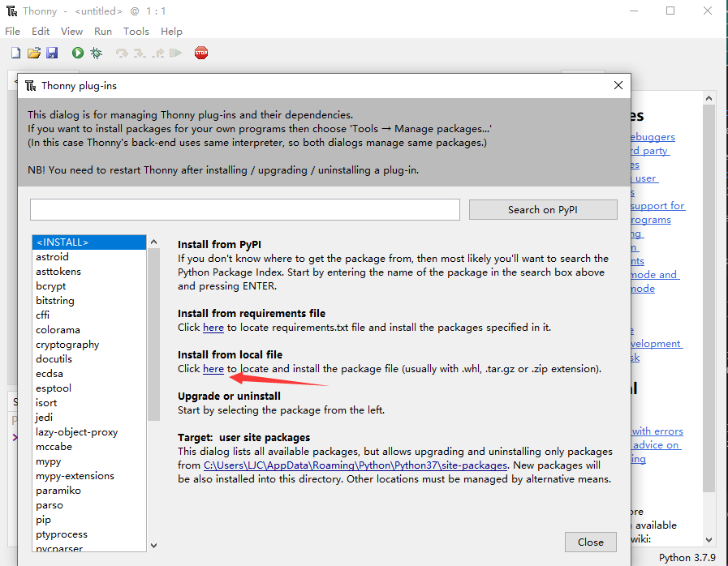Click the Thonny plug-ins dialog title icon
The image size is (728, 566).
(x=31, y=86)
